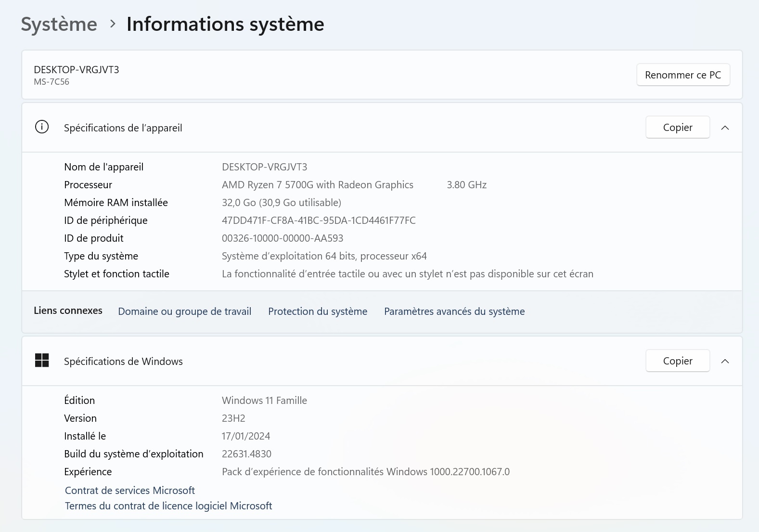
Task: Click the touch input not available message
Action: [x=408, y=274]
